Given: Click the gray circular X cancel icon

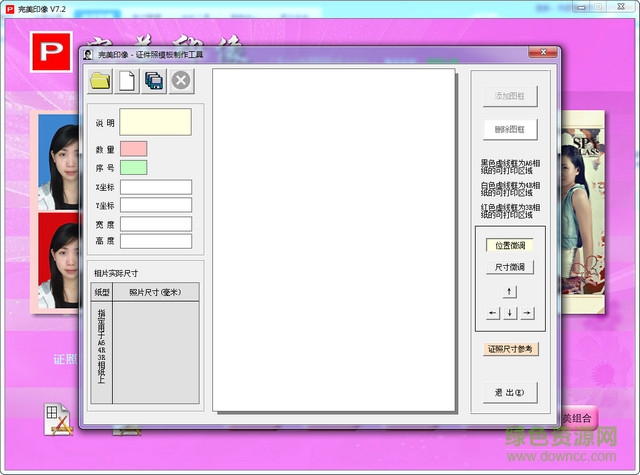Looking at the screenshot, I should [x=181, y=81].
